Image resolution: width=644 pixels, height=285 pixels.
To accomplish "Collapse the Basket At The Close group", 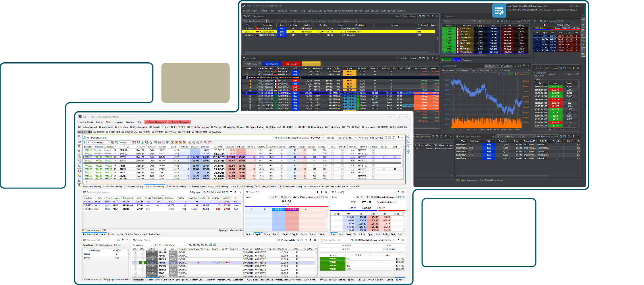I will point(243,77).
